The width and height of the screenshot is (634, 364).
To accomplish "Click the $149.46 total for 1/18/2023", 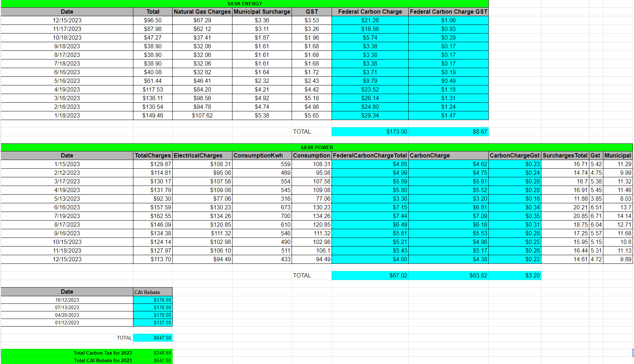I will point(153,115).
